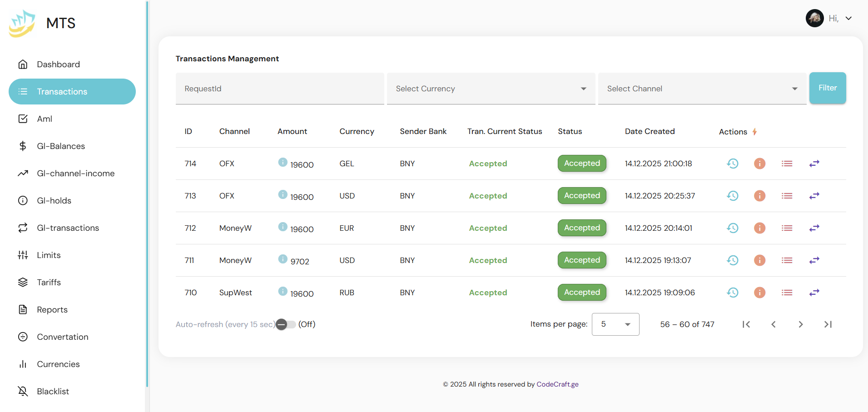Click amount info icon in row 710
The width and height of the screenshot is (868, 412).
(x=283, y=291)
